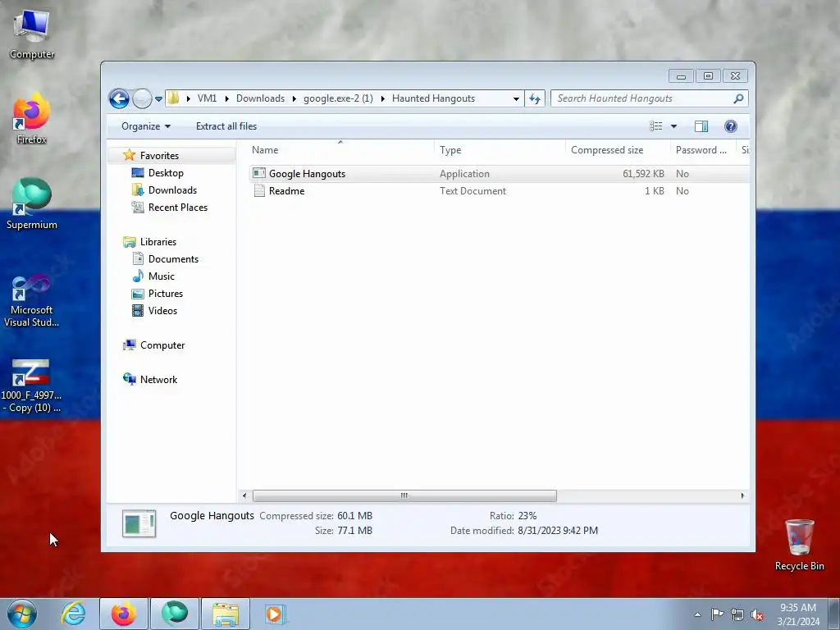
Task: Expand the arrow after VM1 breadcrumb
Action: tap(226, 98)
